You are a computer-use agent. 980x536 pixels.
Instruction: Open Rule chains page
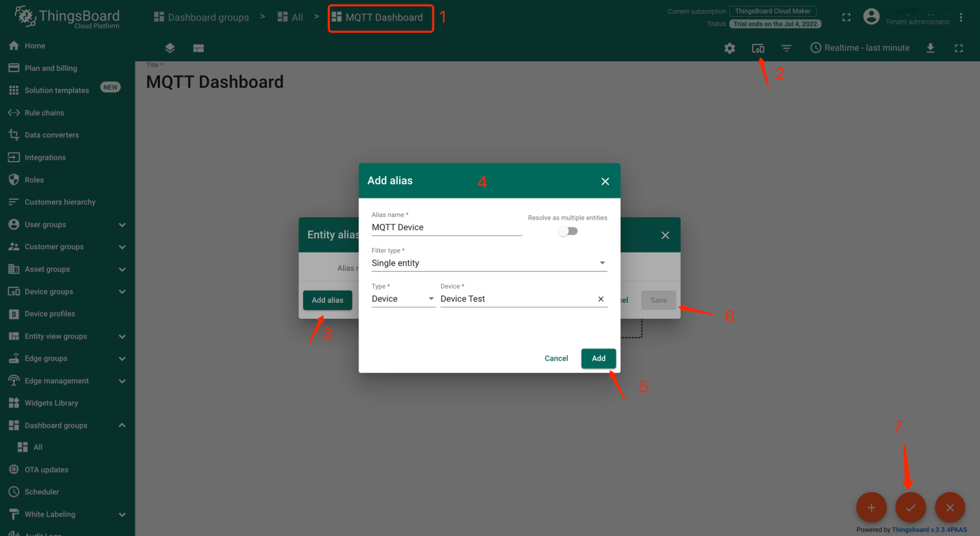coord(68,113)
